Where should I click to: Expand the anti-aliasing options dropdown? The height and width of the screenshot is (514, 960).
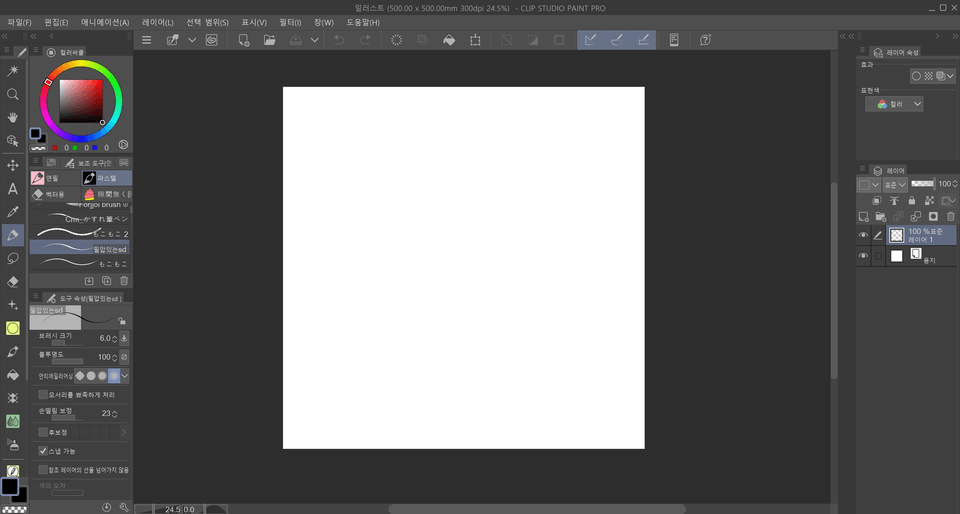click(x=125, y=376)
